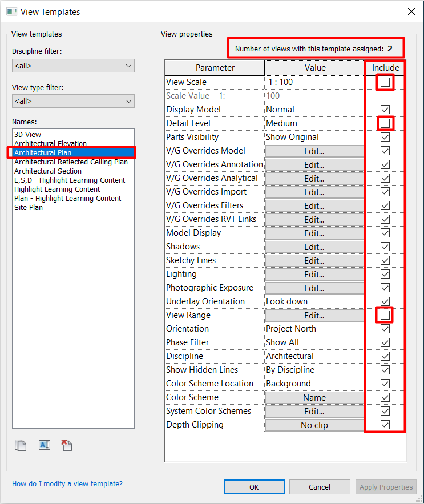Click the Include column header
The image size is (424, 504).
click(x=385, y=68)
